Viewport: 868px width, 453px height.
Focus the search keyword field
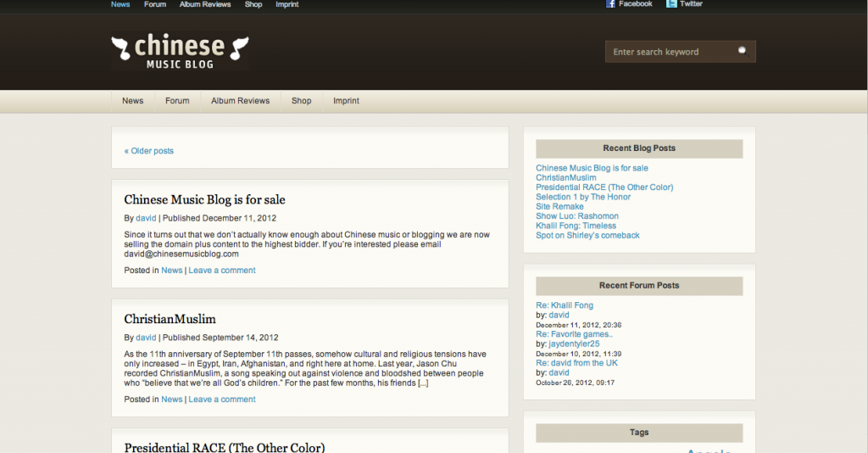(x=672, y=52)
